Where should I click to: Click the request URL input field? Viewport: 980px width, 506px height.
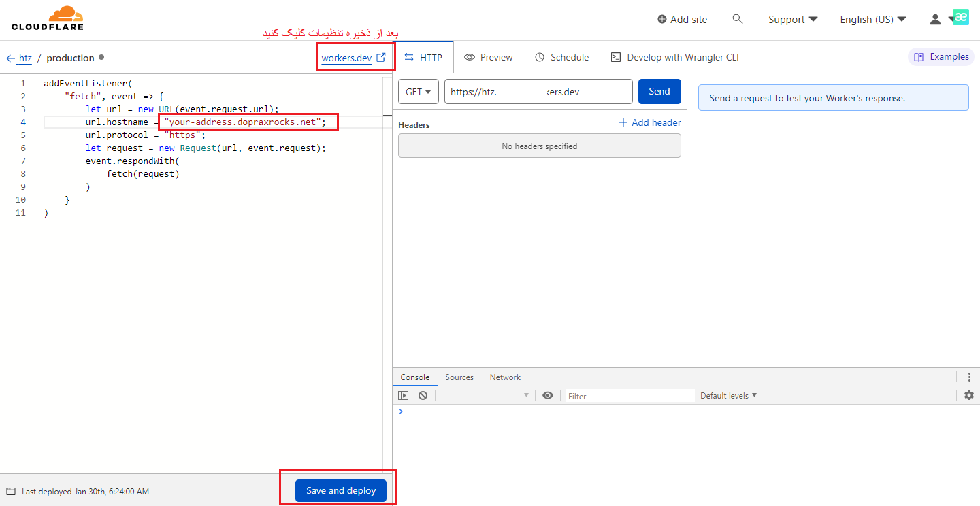point(538,92)
